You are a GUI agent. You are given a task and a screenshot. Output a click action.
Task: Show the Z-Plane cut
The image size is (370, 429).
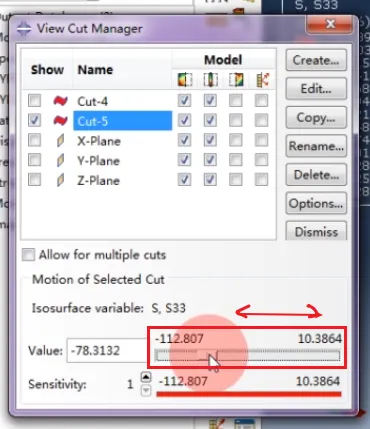coord(35,180)
